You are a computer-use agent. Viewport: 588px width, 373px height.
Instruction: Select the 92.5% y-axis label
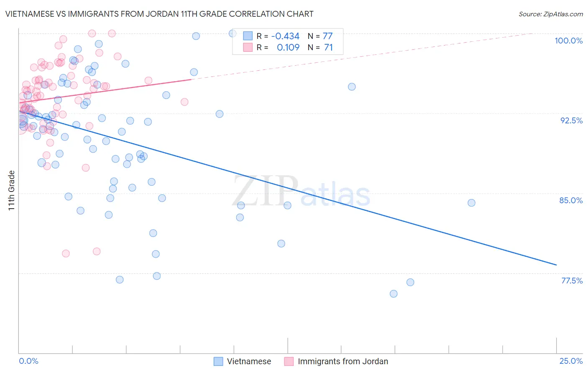point(571,120)
